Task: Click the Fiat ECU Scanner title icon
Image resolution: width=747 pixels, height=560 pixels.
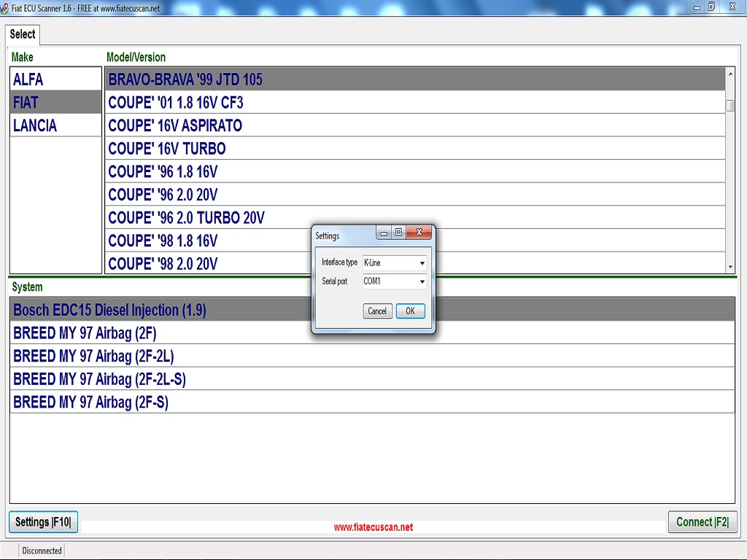Action: pyautogui.click(x=6, y=7)
